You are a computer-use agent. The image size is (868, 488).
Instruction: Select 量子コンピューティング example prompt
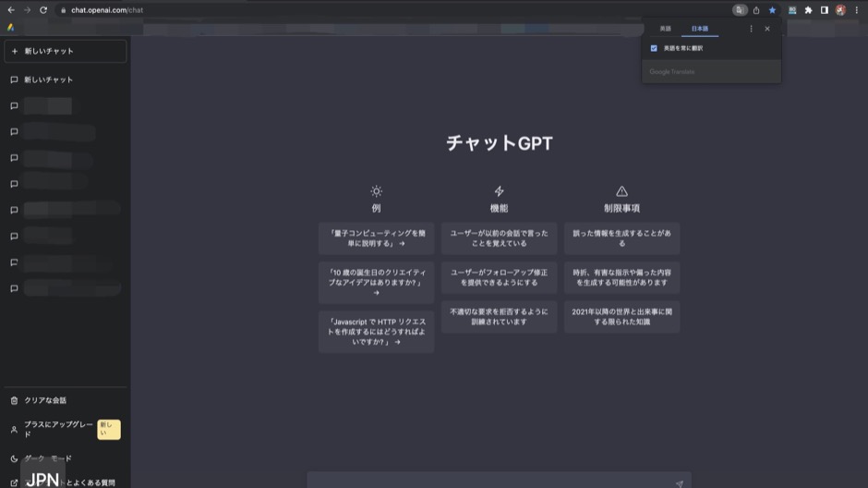377,238
